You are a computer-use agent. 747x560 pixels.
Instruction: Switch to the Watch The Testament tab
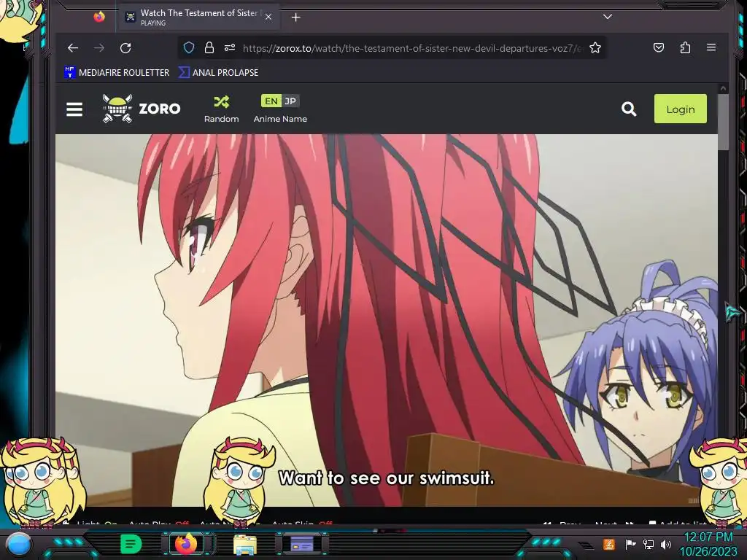click(x=198, y=17)
